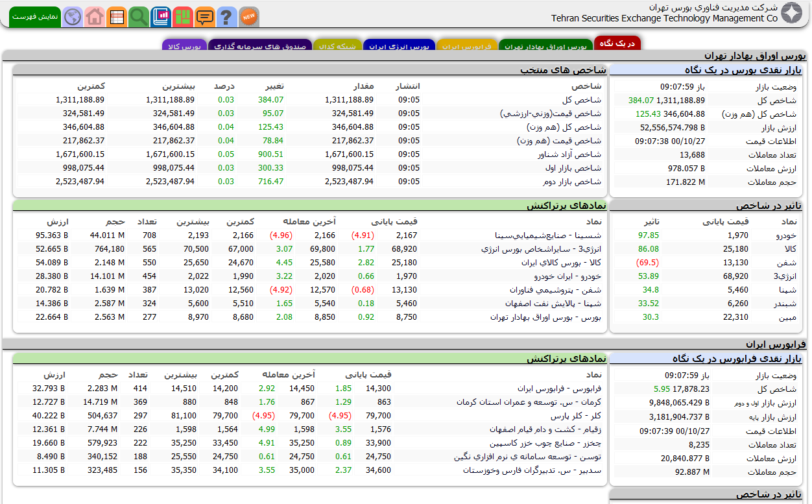Click Tehran trade count value '13,688'
The image size is (812, 504).
pos(692,155)
